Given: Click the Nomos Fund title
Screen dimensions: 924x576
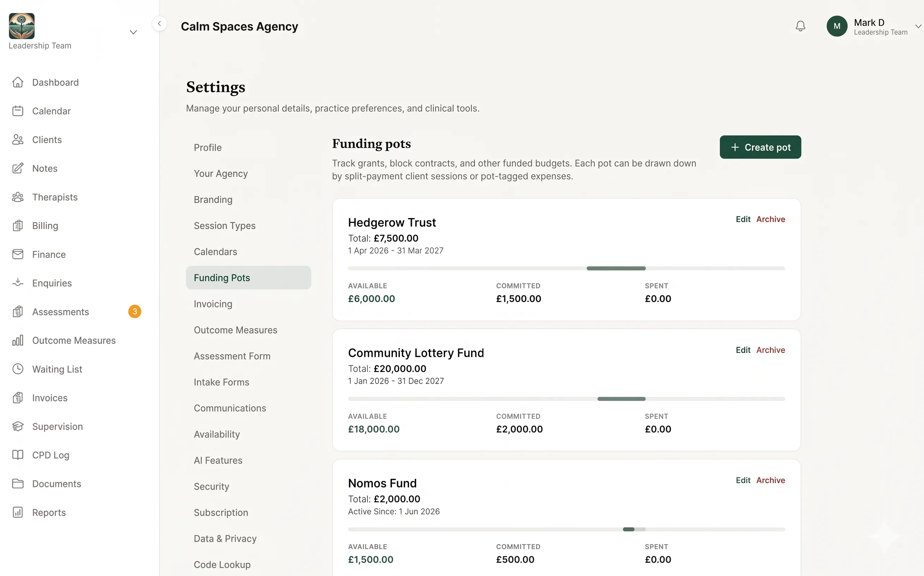Looking at the screenshot, I should 382,483.
